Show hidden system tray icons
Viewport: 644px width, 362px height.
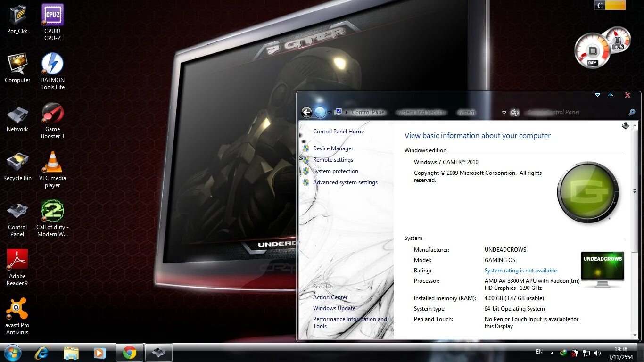tap(552, 353)
